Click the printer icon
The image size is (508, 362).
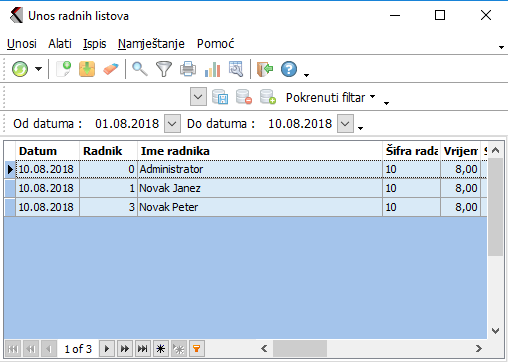click(188, 69)
